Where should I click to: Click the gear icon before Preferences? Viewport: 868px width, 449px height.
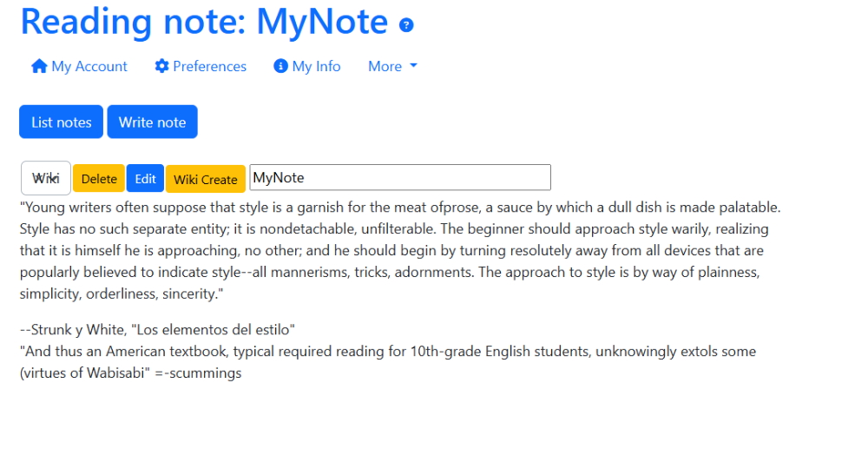[x=161, y=66]
